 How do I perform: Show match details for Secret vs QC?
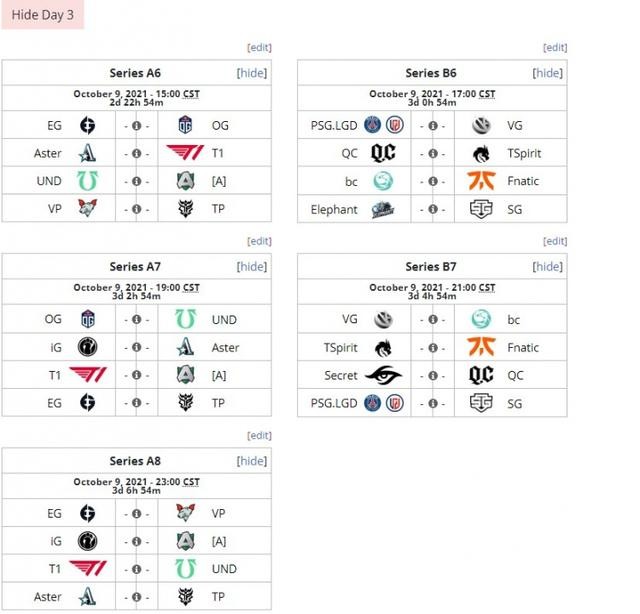pos(432,376)
